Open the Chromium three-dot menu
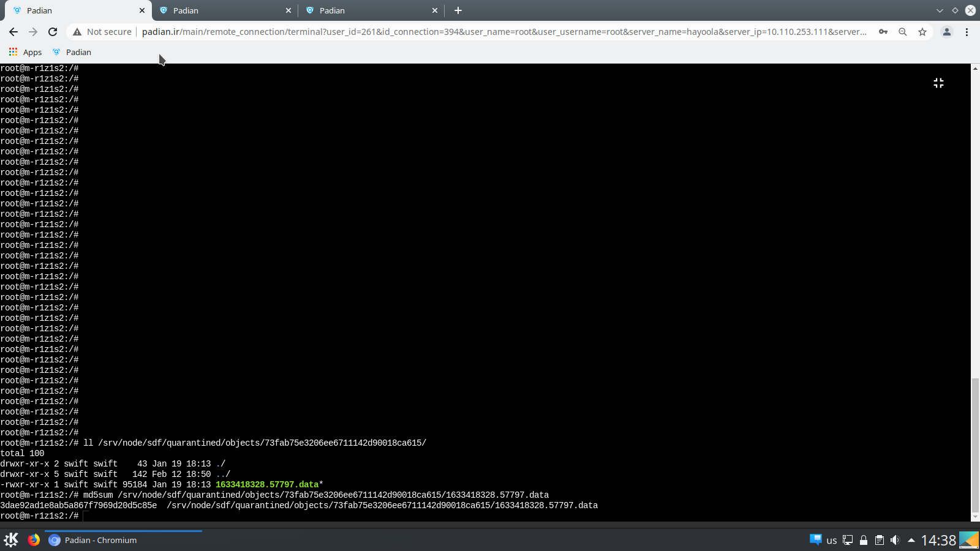This screenshot has height=551, width=980. [x=967, y=32]
